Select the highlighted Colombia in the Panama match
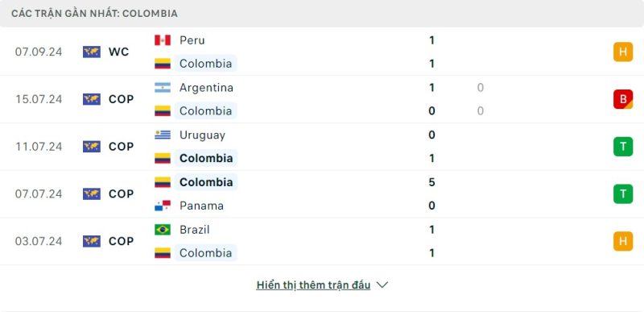 click(206, 182)
